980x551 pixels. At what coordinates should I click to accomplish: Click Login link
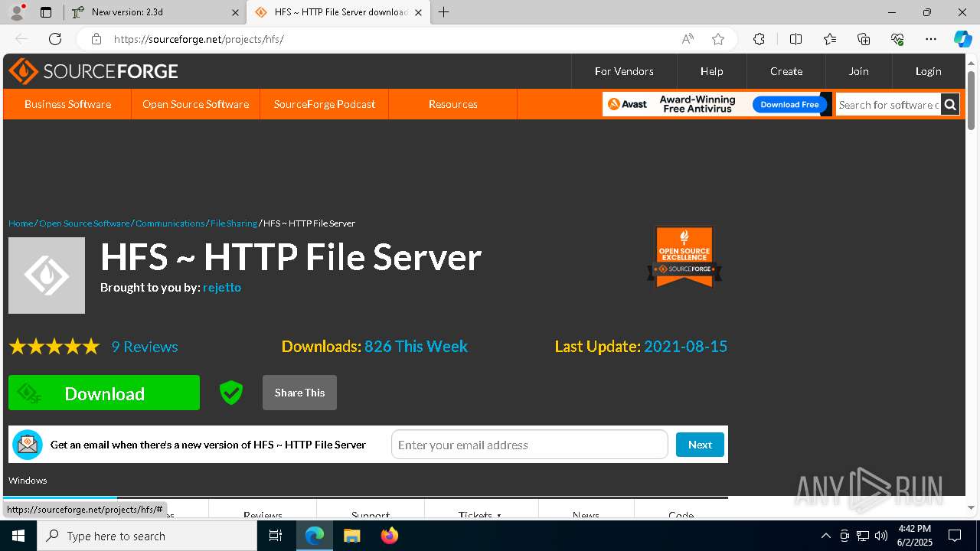(928, 71)
